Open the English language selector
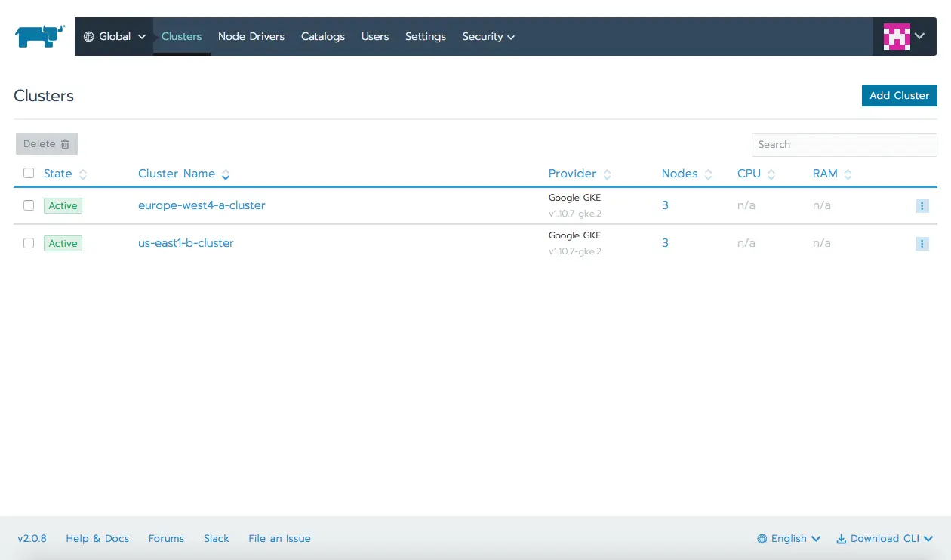This screenshot has height=560, width=951. (x=789, y=538)
